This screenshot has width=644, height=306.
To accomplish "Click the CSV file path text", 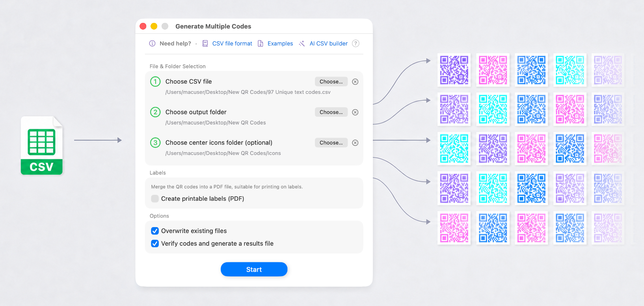I will click(248, 92).
